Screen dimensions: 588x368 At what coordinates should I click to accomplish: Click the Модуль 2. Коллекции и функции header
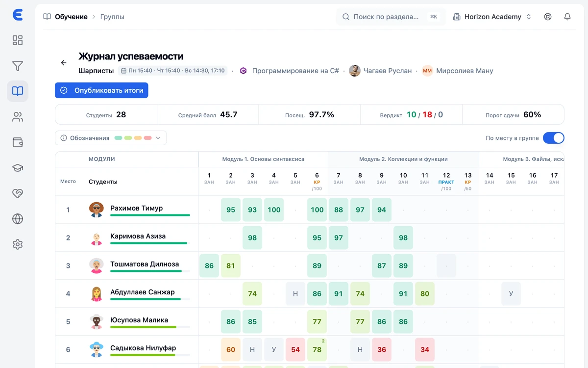point(403,159)
